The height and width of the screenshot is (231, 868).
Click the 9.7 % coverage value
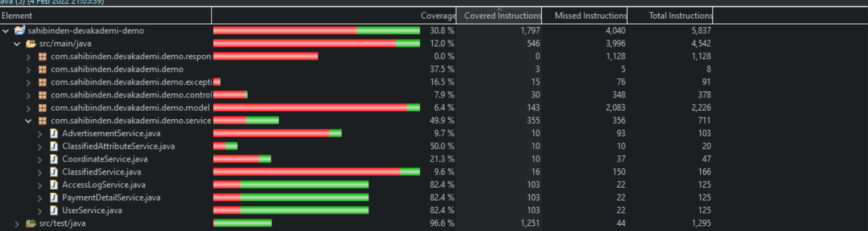coord(444,133)
